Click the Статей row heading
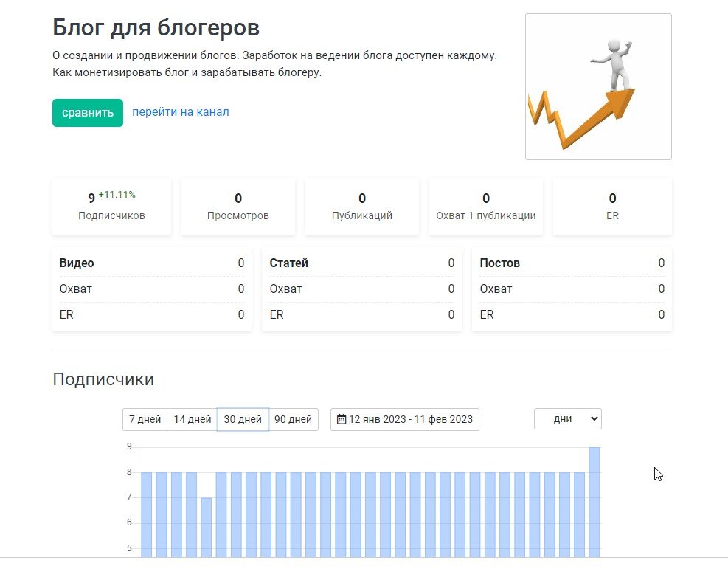Viewport: 728px width, 577px height. coord(289,263)
